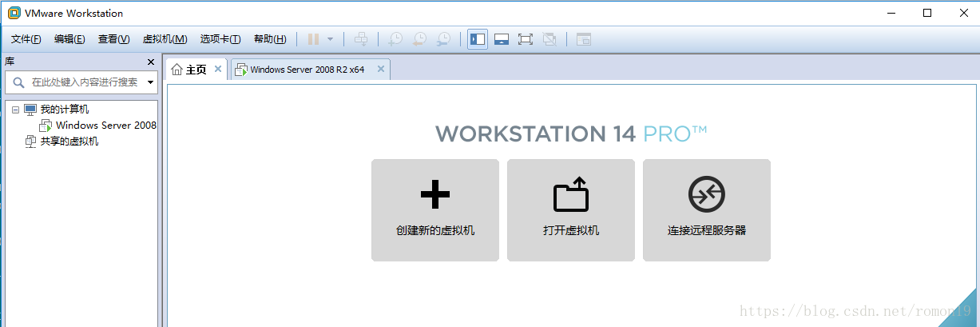Close the Windows Server 2008 R2 x64 tab
The width and height of the screenshot is (980, 327).
click(x=381, y=70)
